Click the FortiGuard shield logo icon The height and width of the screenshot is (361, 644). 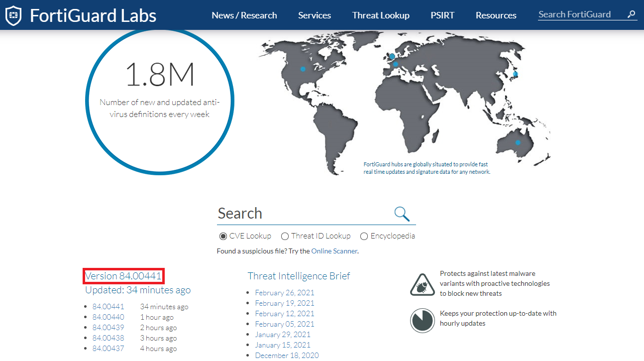(13, 15)
